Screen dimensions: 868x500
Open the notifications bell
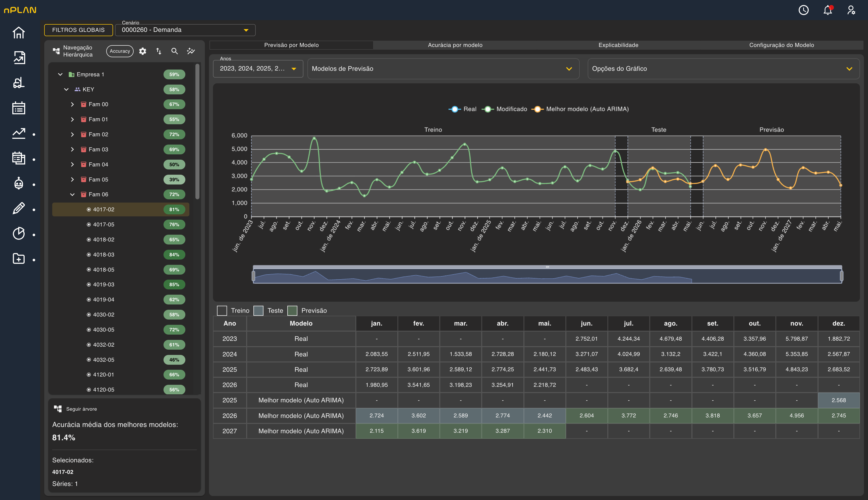click(828, 10)
